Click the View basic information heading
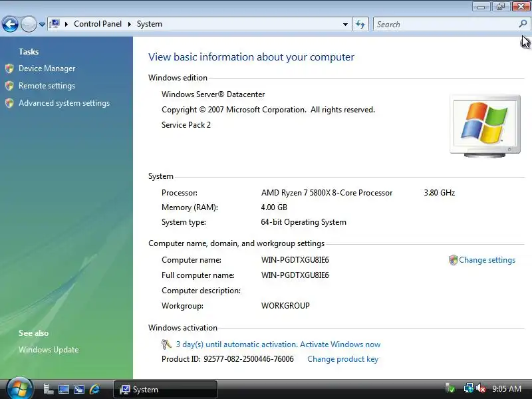Screen dimensions: 532x399 click(251, 57)
